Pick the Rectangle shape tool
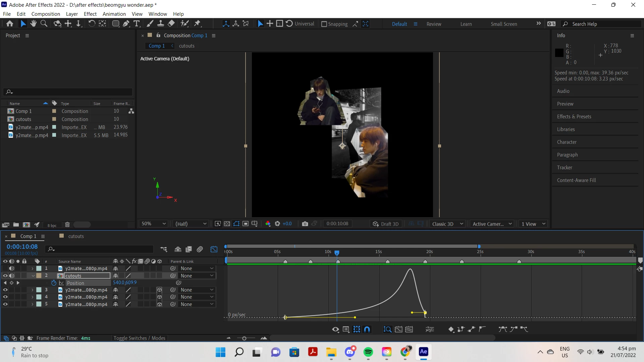The width and height of the screenshot is (644, 362). point(115,24)
